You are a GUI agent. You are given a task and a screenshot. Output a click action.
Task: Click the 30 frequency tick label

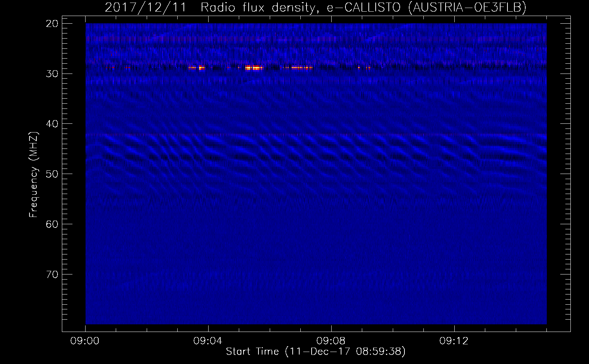(52, 74)
